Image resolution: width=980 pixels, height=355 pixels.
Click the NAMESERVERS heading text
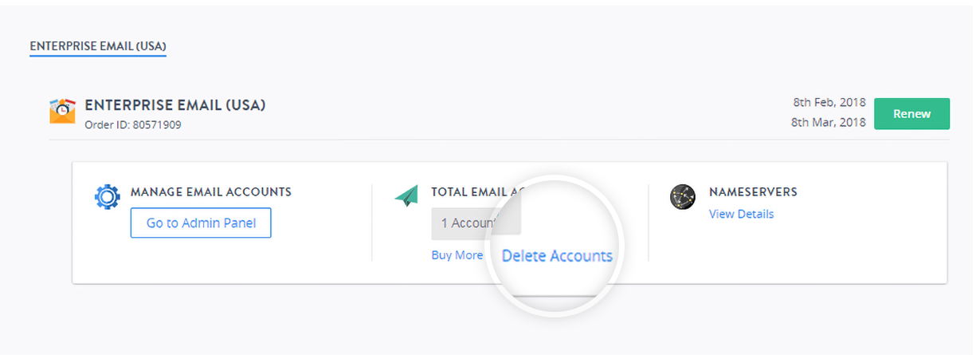pyautogui.click(x=753, y=192)
